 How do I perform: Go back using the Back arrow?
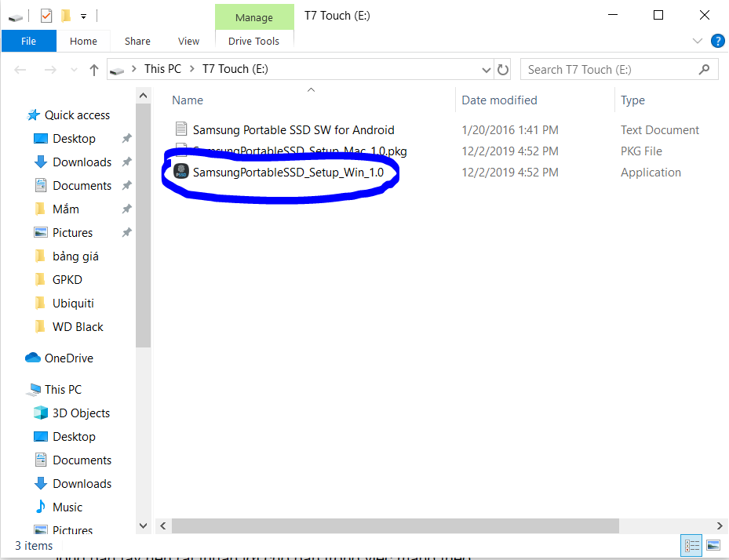click(x=20, y=70)
